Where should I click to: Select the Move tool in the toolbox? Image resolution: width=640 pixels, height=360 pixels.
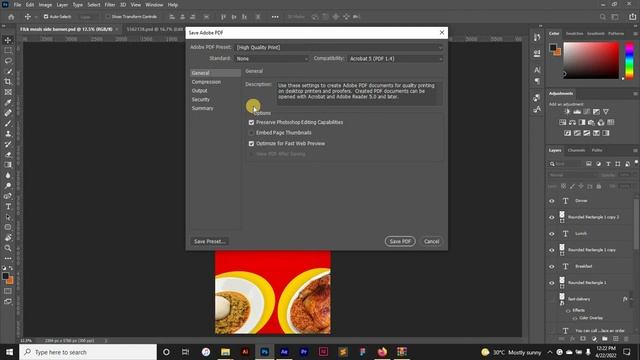click(x=8, y=40)
